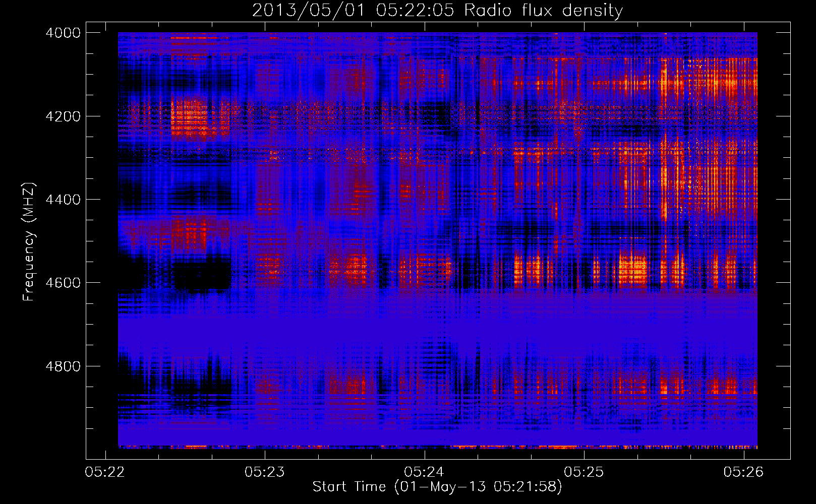Select the 4400 frequency tick label
Screen dimensions: 816x504
63,200
